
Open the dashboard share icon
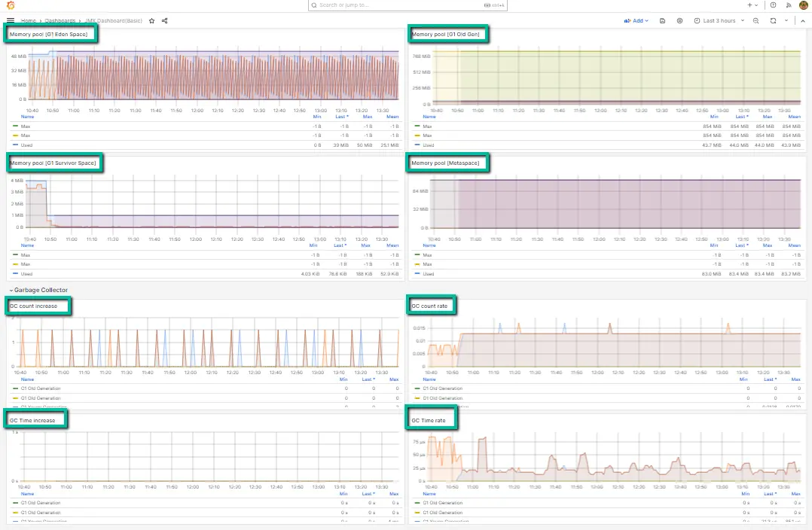[164, 21]
